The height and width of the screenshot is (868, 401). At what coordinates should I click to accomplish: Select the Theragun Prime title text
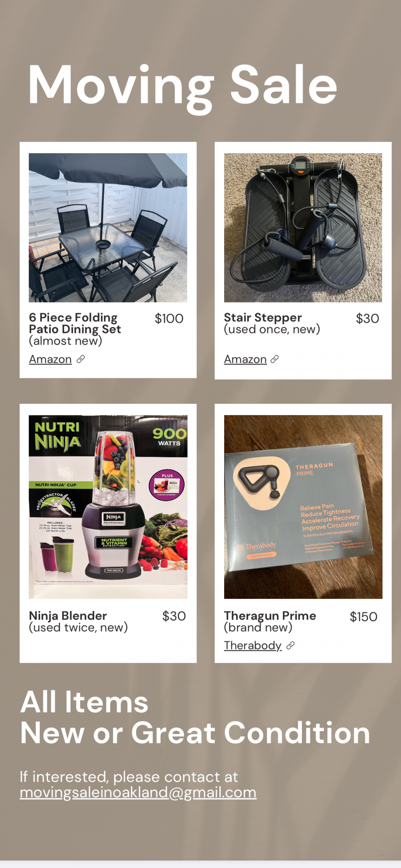pos(270,616)
